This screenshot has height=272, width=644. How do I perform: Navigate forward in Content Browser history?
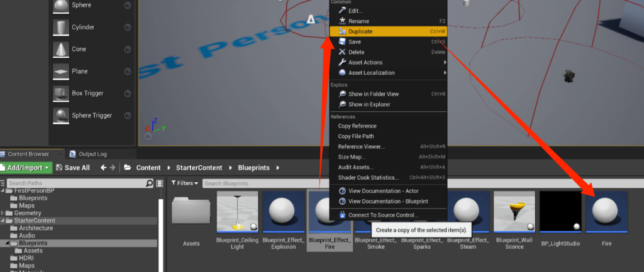click(x=113, y=167)
